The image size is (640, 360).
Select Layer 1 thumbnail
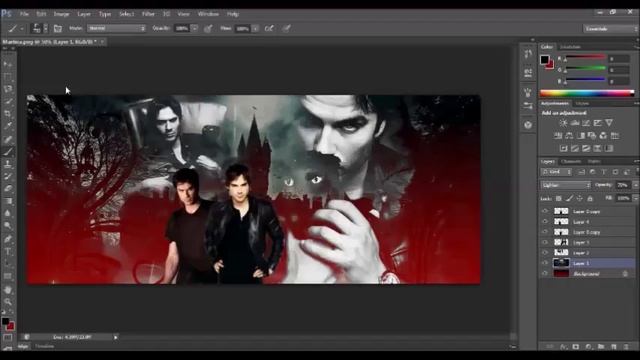tap(561, 263)
